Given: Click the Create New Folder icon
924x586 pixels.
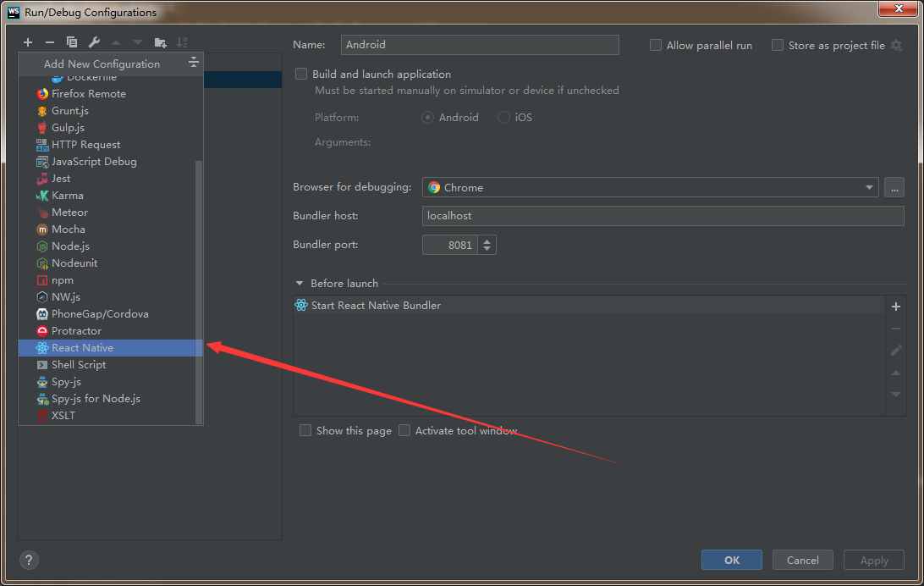Looking at the screenshot, I should (160, 42).
